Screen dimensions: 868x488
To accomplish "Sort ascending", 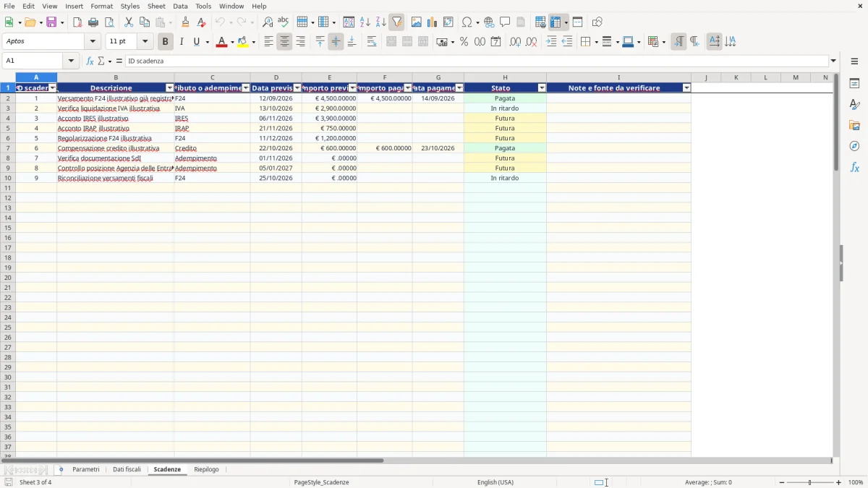I will click(x=365, y=22).
